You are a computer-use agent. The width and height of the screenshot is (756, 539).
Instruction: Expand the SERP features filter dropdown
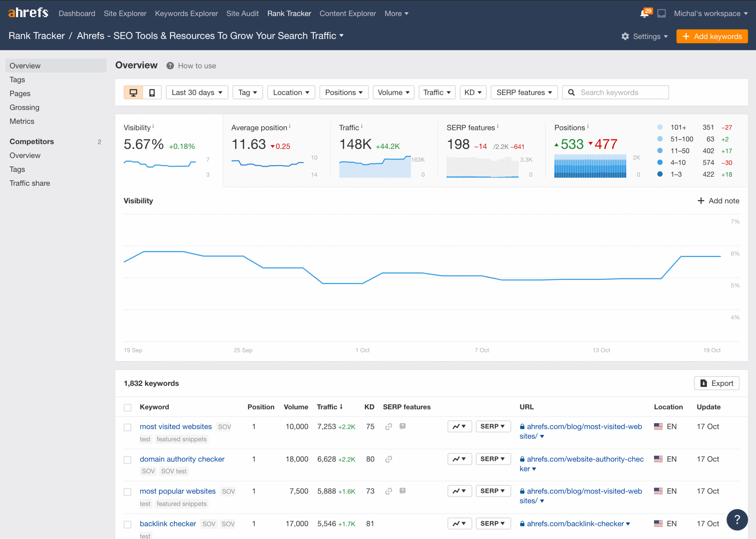click(524, 93)
